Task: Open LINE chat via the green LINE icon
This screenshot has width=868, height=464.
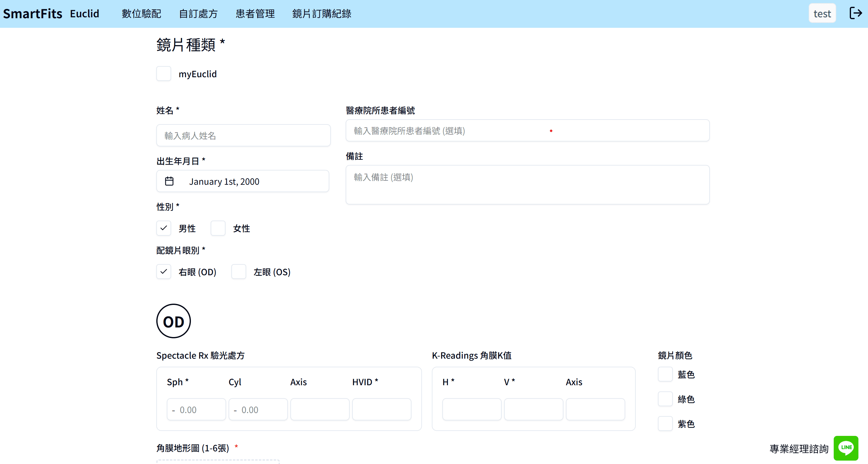Action: coord(845,448)
